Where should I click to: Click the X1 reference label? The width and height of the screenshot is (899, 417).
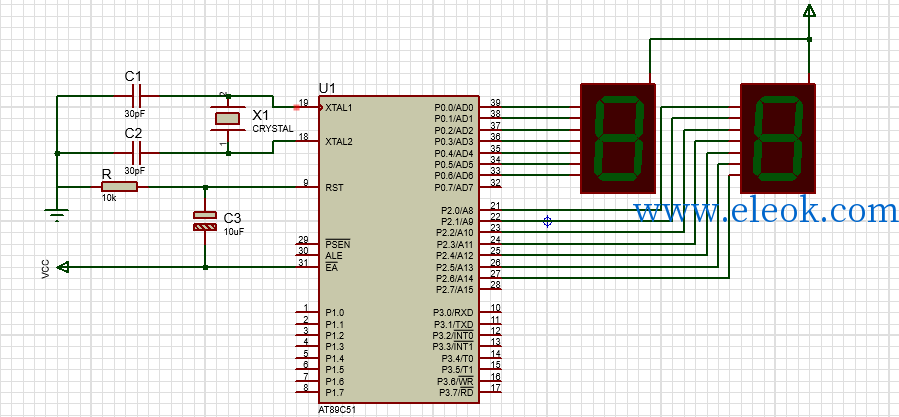261,115
